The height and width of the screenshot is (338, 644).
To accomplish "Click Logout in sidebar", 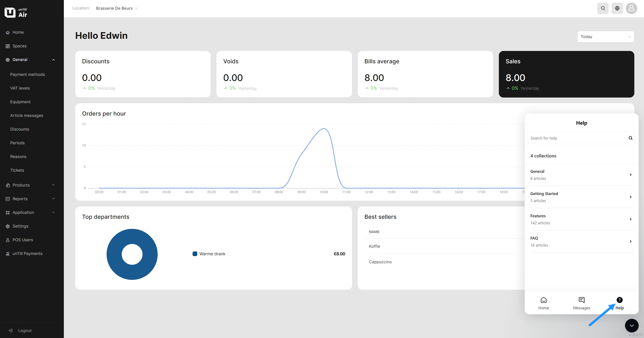I will coord(25,330).
